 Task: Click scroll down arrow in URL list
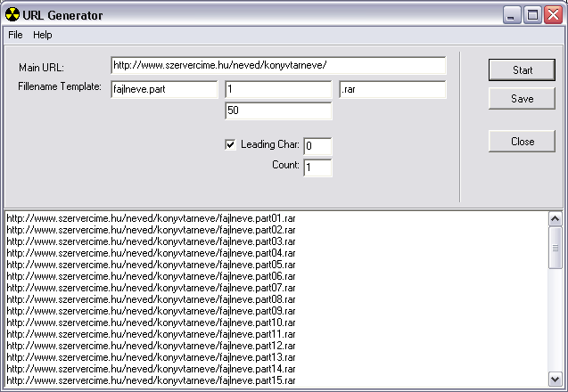point(556,380)
